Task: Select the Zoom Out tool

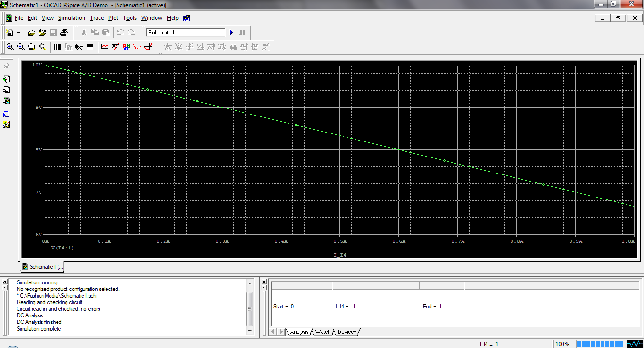Action: click(x=21, y=47)
